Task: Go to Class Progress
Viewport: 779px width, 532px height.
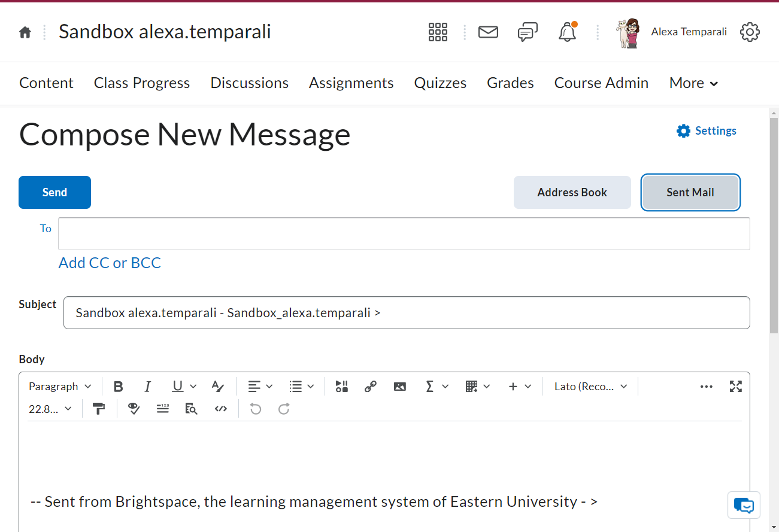Action: click(x=142, y=83)
